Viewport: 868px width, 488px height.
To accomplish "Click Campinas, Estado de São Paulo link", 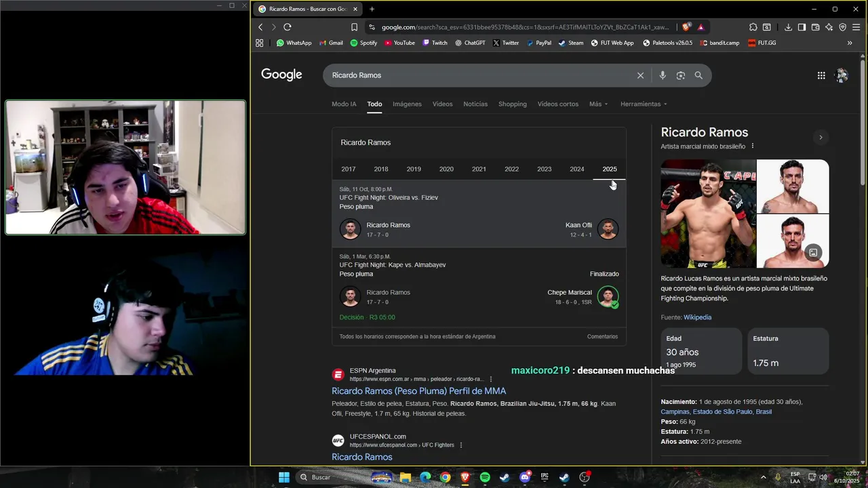I will click(716, 411).
